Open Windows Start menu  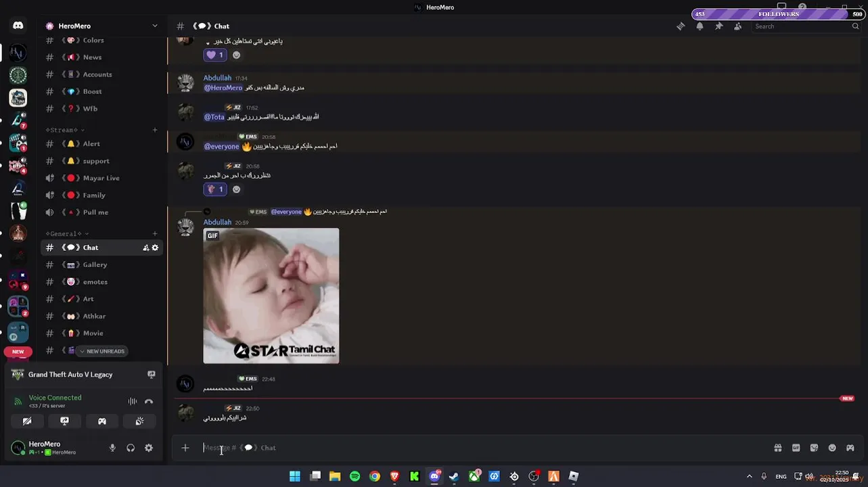coord(295,476)
